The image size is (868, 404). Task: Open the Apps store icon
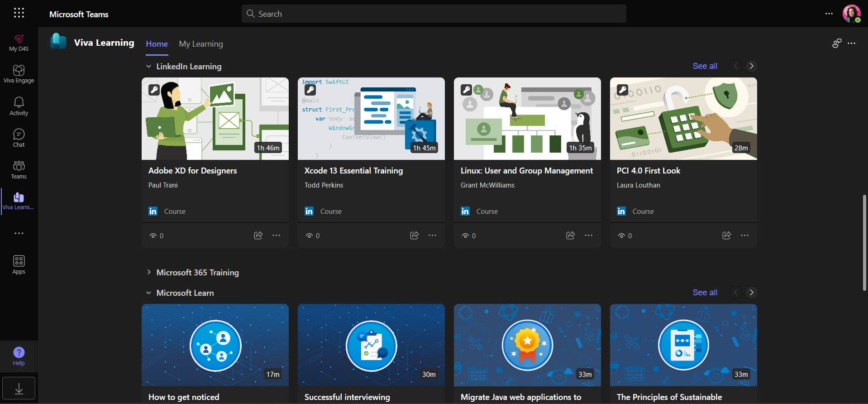point(19,265)
